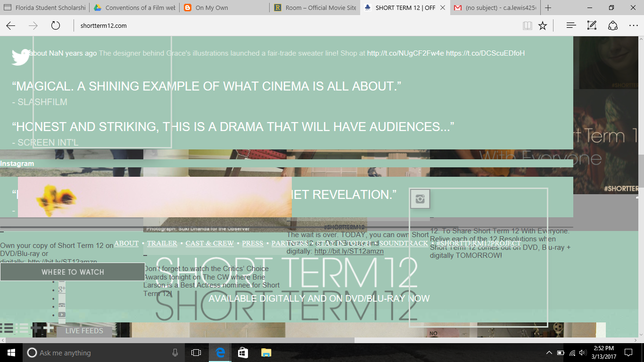Open the SOUNDTRACK nav link
644x362 pixels.
pos(404,244)
